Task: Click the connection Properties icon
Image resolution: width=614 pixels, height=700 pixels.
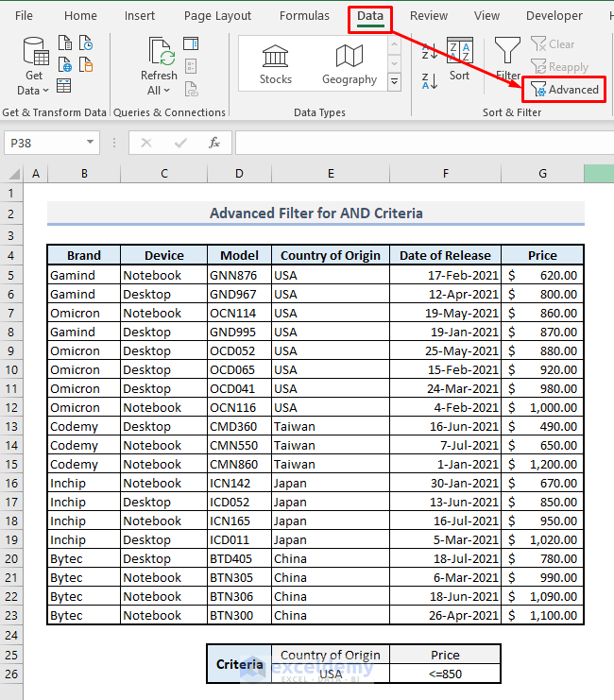Action: pyautogui.click(x=191, y=66)
